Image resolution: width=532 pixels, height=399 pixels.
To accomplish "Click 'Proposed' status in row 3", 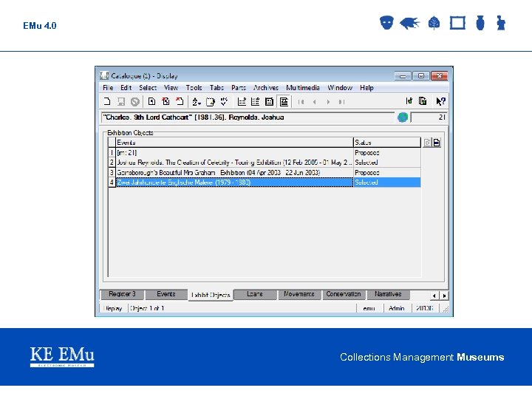I will click(386, 172).
